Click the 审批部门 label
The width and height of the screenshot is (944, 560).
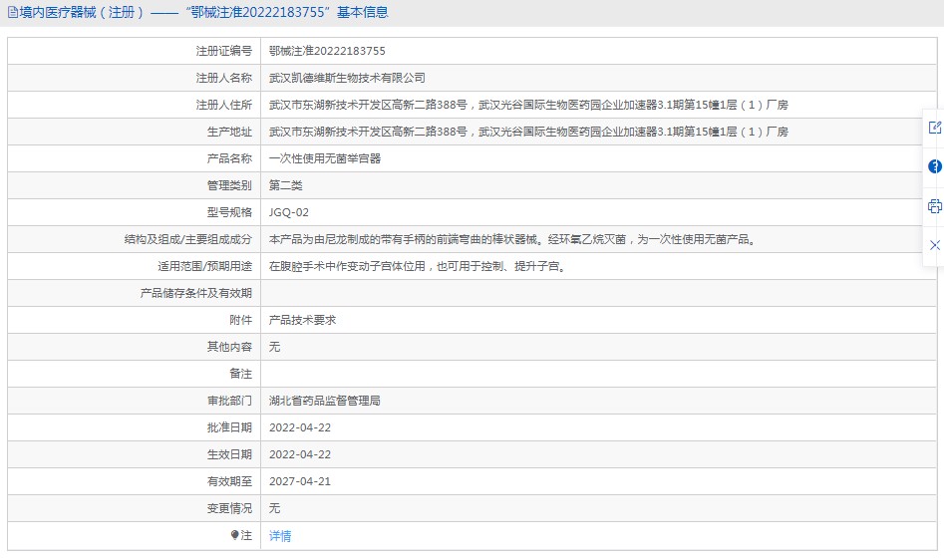(x=229, y=401)
